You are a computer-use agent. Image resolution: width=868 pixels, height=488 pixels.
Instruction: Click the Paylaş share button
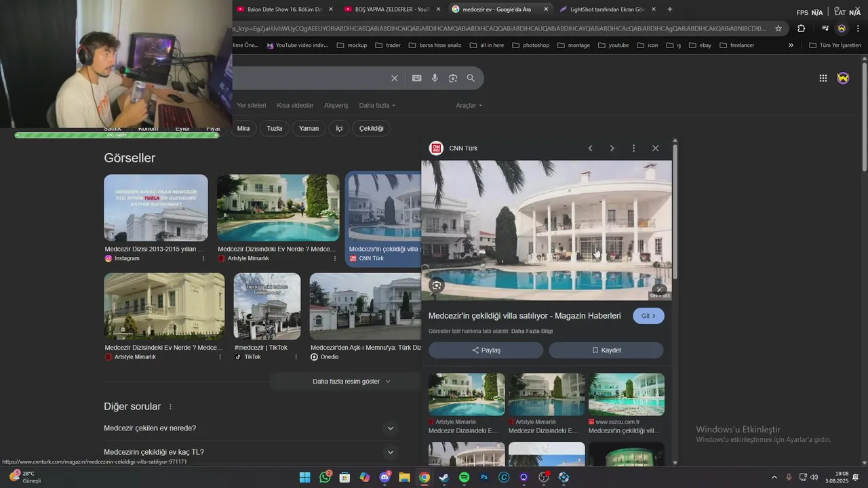pos(486,350)
